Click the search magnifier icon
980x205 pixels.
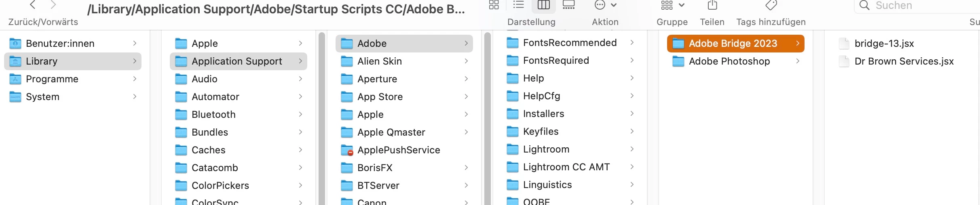pyautogui.click(x=864, y=5)
